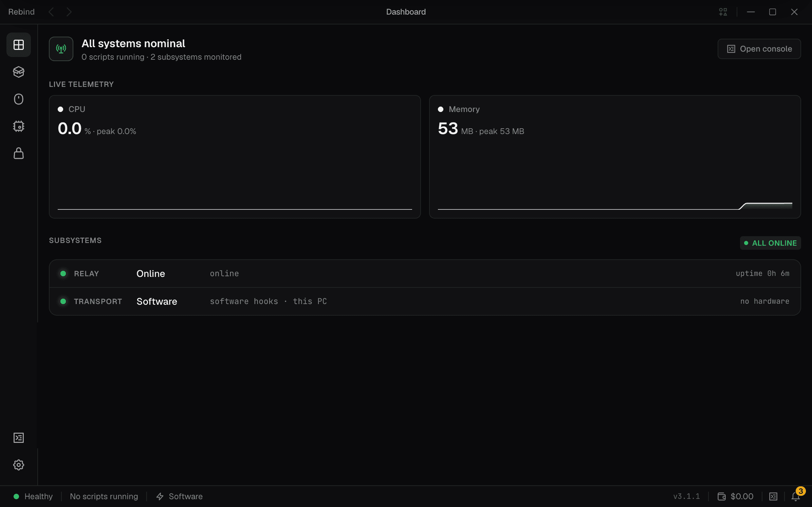The width and height of the screenshot is (812, 507).
Task: Click the wallet balance $0.00
Action: coord(735,496)
